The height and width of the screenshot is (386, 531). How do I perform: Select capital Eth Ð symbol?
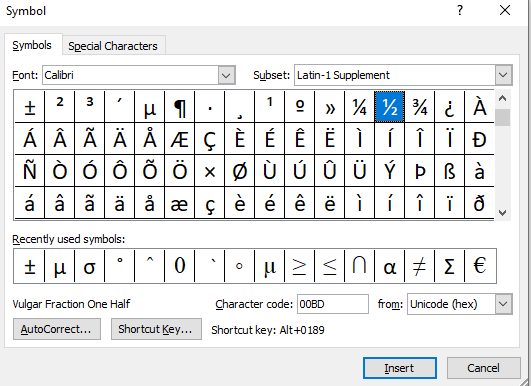pos(480,139)
